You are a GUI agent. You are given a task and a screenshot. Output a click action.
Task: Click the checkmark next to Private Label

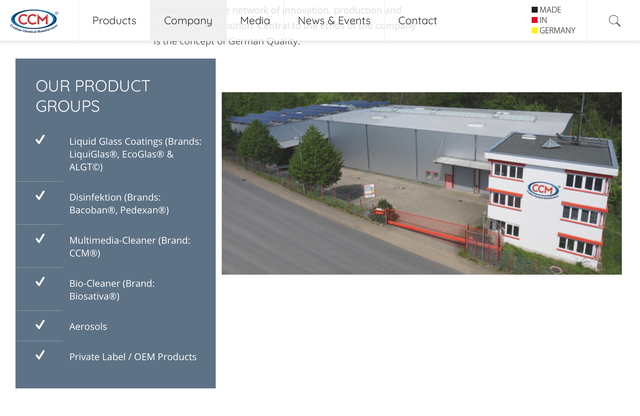click(40, 355)
